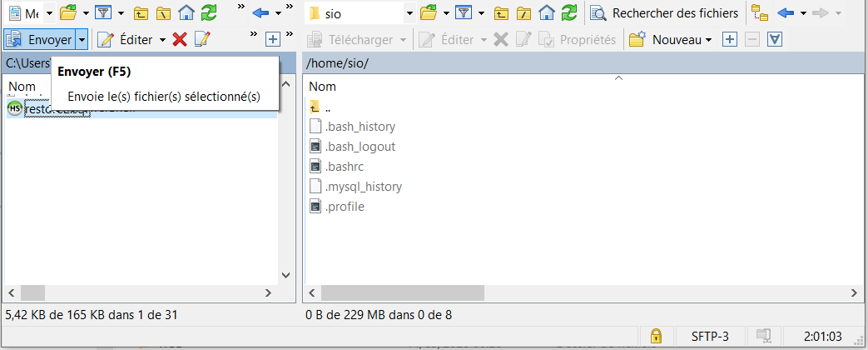Expand the sio remote directory dropdown
868x350 pixels.
[409, 13]
